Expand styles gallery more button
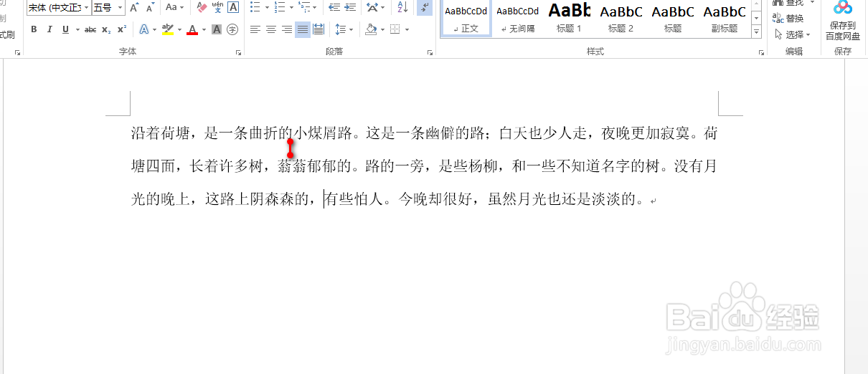Image resolution: width=868 pixels, height=374 pixels. pos(756,33)
